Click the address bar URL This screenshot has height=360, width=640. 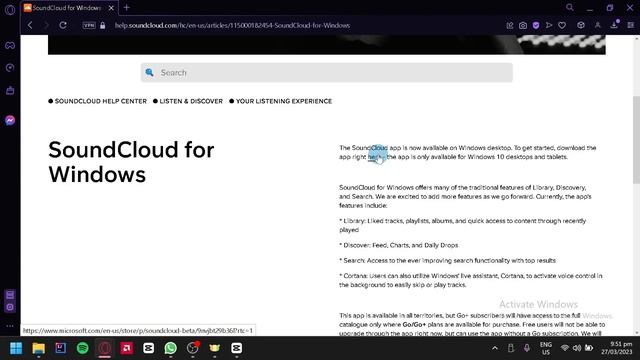232,25
